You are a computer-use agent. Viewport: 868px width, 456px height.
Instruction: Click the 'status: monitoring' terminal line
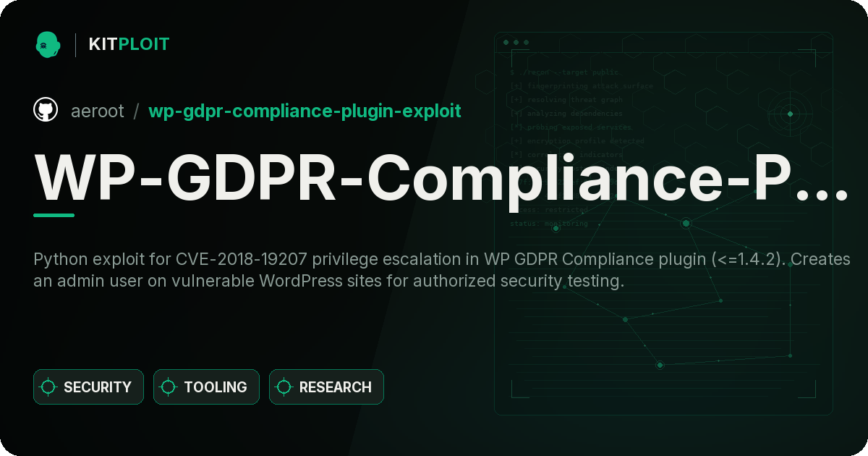(x=549, y=224)
